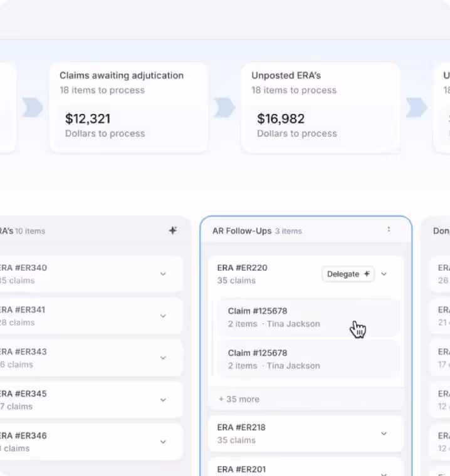Click the ERA #ER343 title
The image size is (450, 476).
tap(23, 351)
